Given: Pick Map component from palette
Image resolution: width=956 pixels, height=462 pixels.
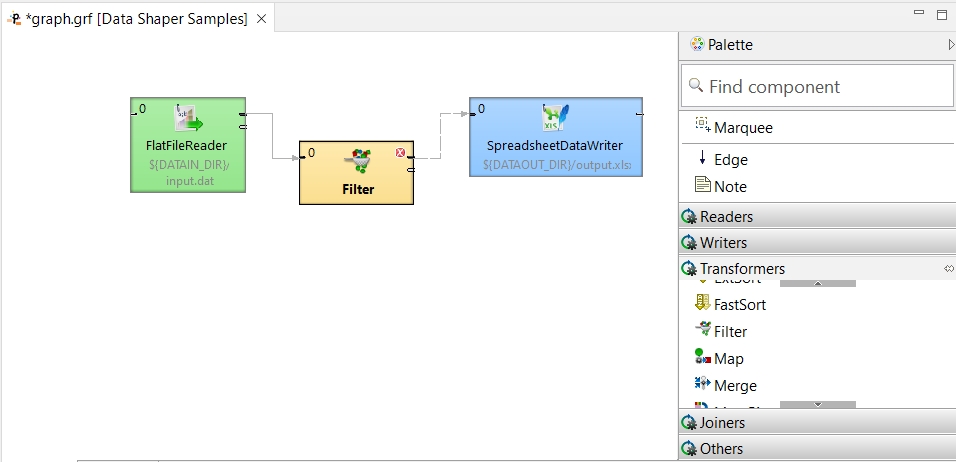Looking at the screenshot, I should [x=719, y=358].
